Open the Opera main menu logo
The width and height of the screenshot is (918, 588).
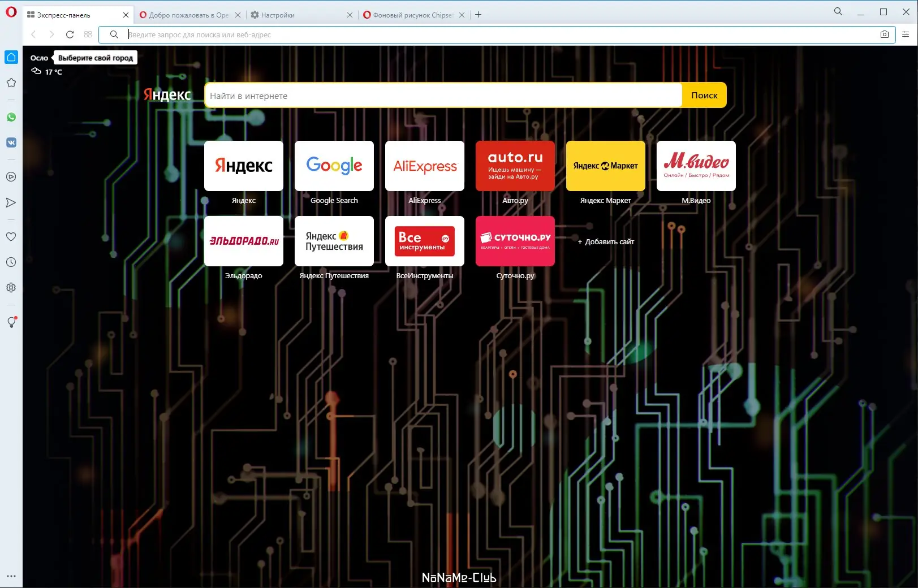click(11, 12)
